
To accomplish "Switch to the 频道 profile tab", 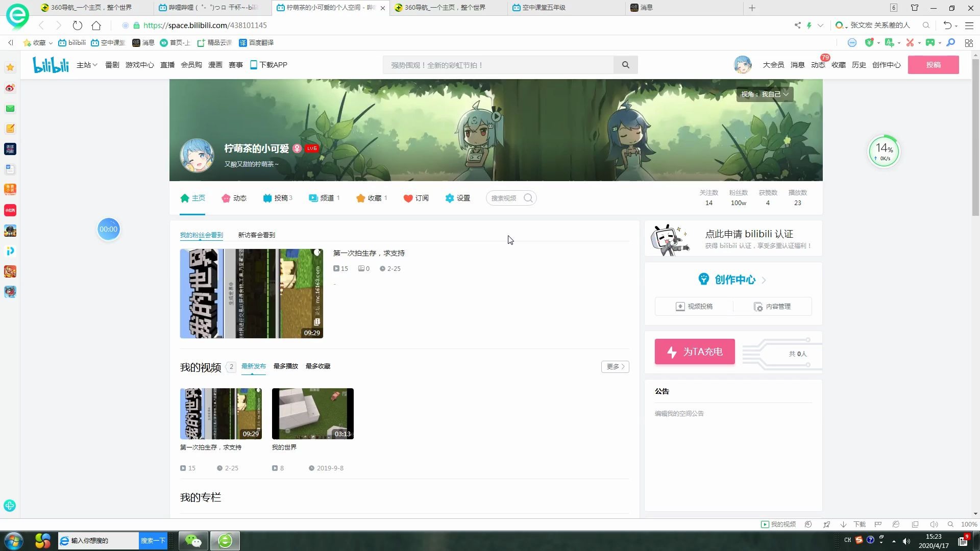I will click(324, 198).
